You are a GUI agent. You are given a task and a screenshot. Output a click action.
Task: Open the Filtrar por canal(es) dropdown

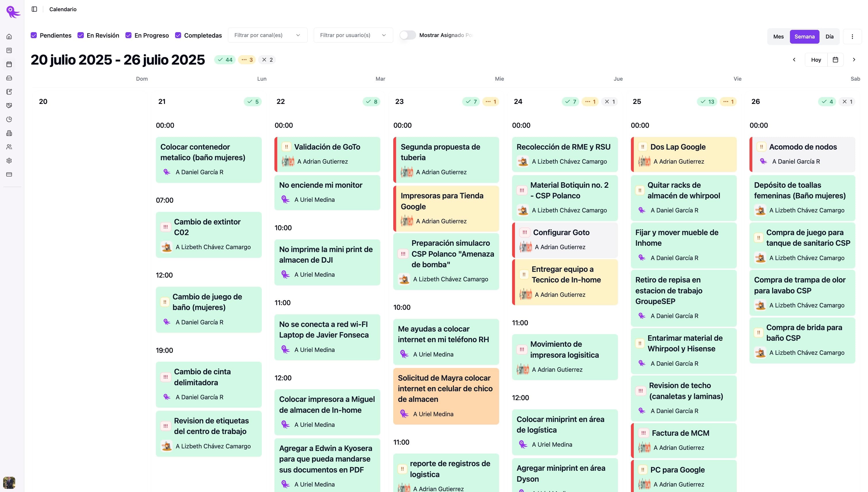coord(267,35)
